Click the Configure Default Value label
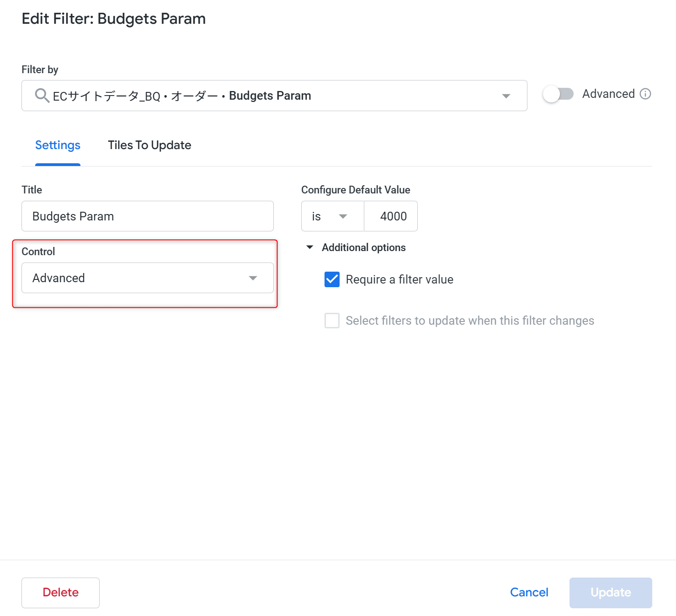 (x=356, y=190)
